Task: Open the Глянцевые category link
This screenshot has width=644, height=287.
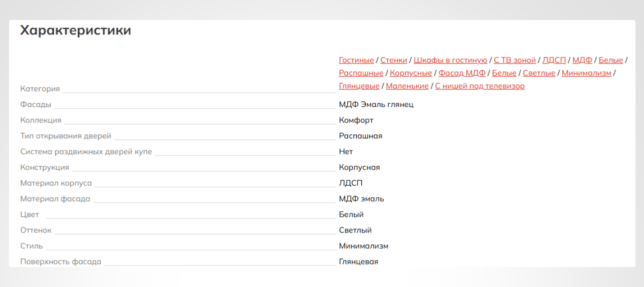Action: tap(359, 86)
